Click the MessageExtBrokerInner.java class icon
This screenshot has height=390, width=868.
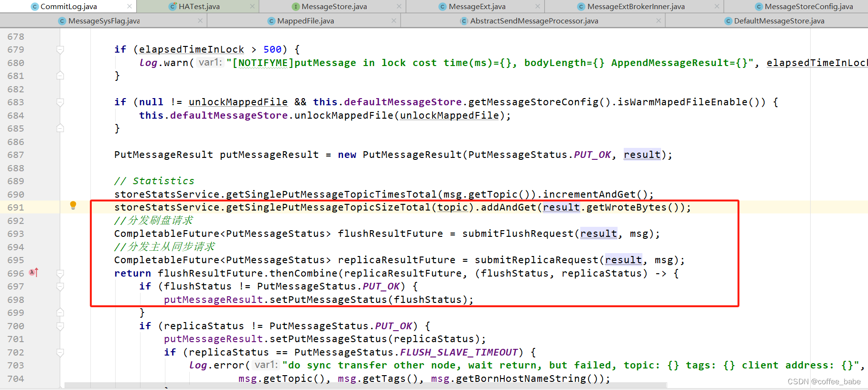(x=581, y=7)
